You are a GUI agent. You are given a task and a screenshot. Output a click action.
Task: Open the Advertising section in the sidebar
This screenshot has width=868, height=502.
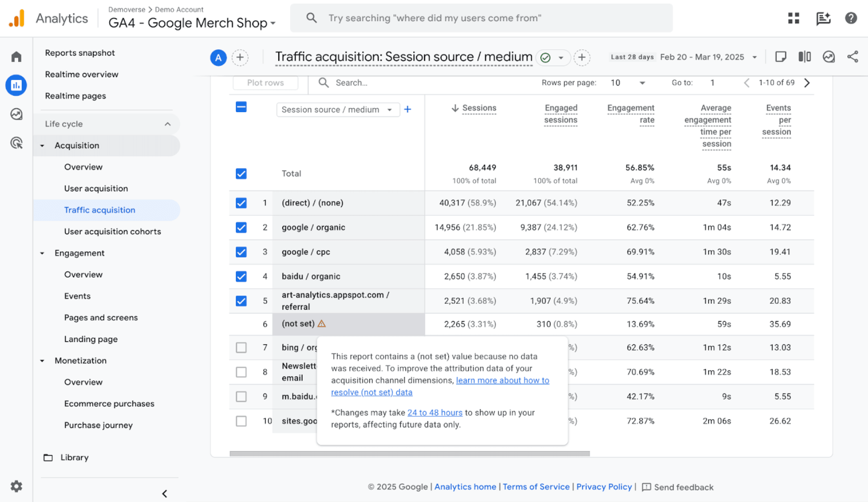16,143
